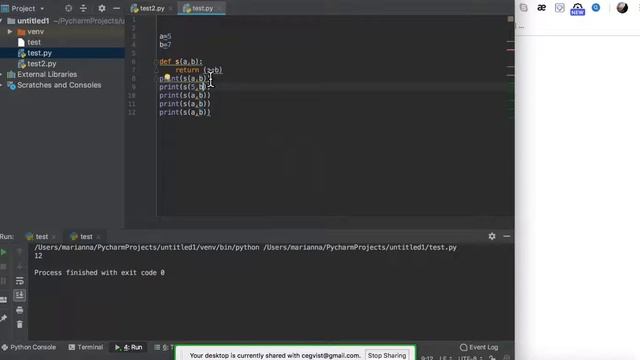
Task: Click the 4: Run tool window button
Action: tap(129, 347)
